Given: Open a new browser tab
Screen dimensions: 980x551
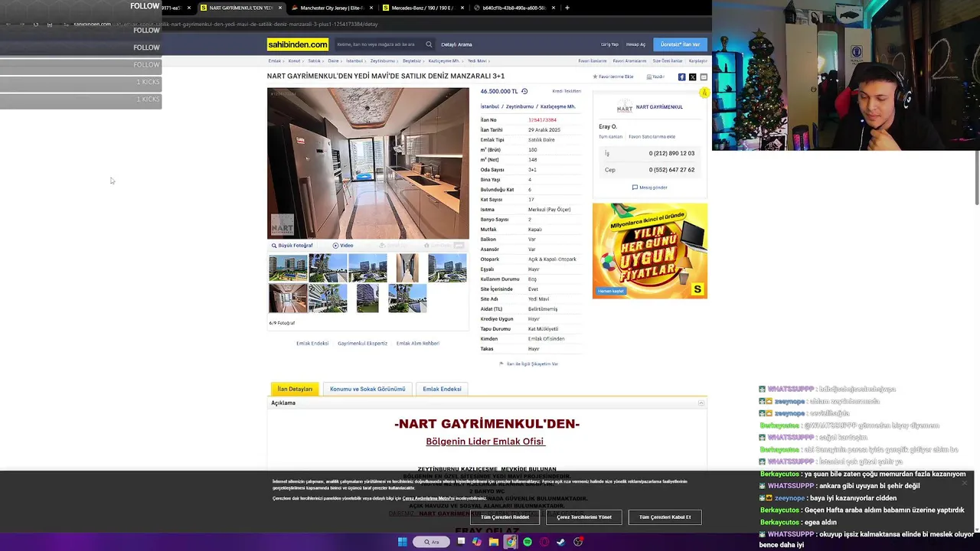Looking at the screenshot, I should tap(567, 8).
